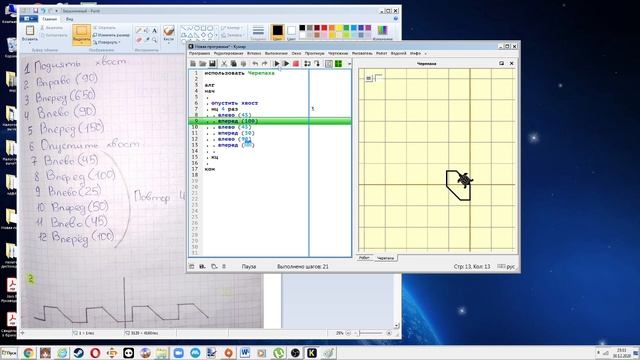Screen dimensions: 640x360
Task: Open Повернуть dropdown in Paint
Action: click(x=106, y=42)
